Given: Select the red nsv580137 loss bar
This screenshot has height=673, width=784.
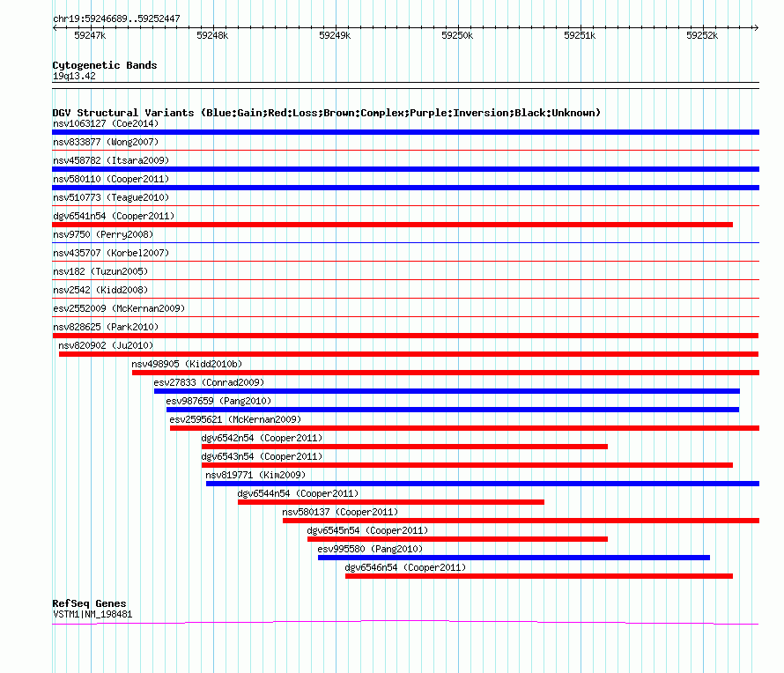Looking at the screenshot, I should [521, 521].
